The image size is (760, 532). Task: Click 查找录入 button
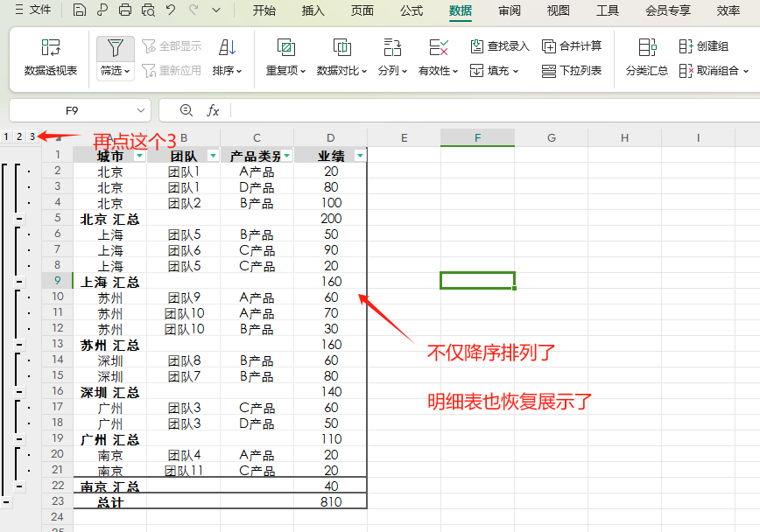pos(500,46)
